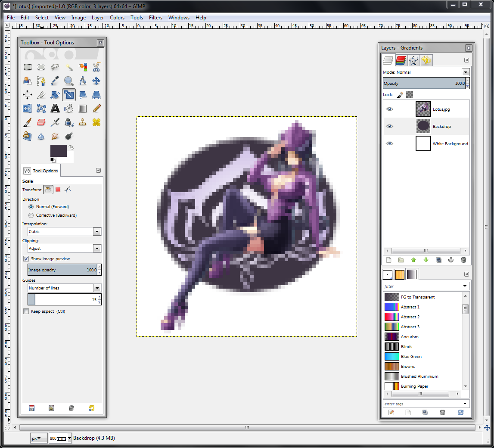Select the FG to Transparent gradient
This screenshot has width=494, height=448.
point(423,297)
